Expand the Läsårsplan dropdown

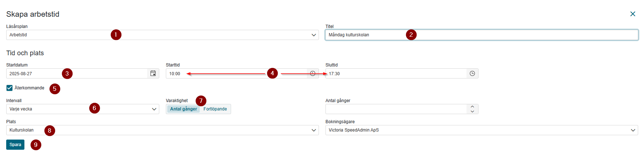tap(162, 35)
